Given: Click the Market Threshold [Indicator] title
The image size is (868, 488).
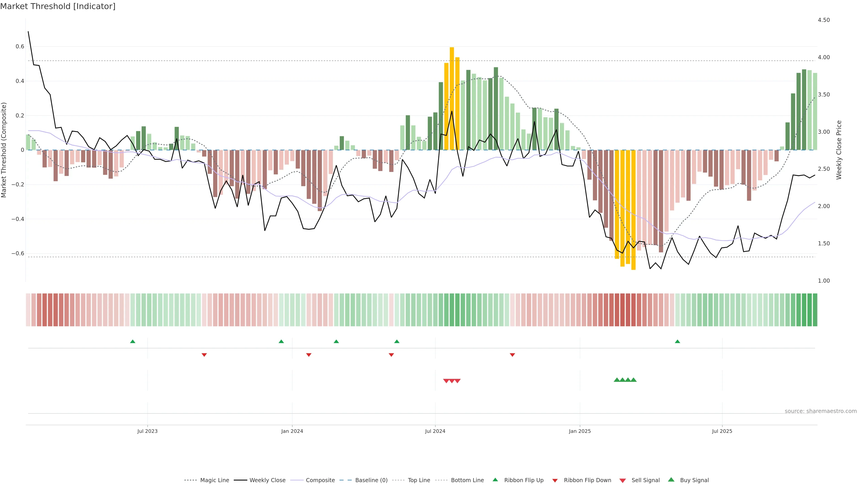Looking at the screenshot, I should (x=58, y=6).
